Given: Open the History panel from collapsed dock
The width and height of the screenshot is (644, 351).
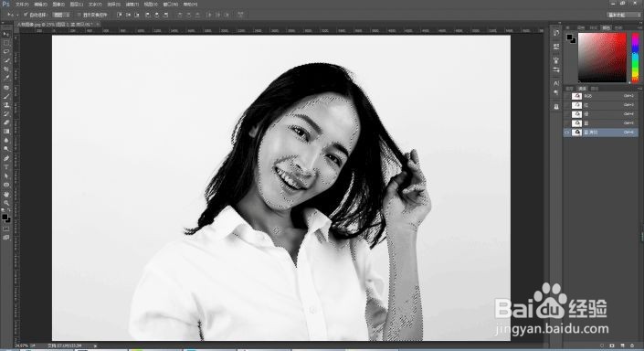Looking at the screenshot, I should [556, 33].
